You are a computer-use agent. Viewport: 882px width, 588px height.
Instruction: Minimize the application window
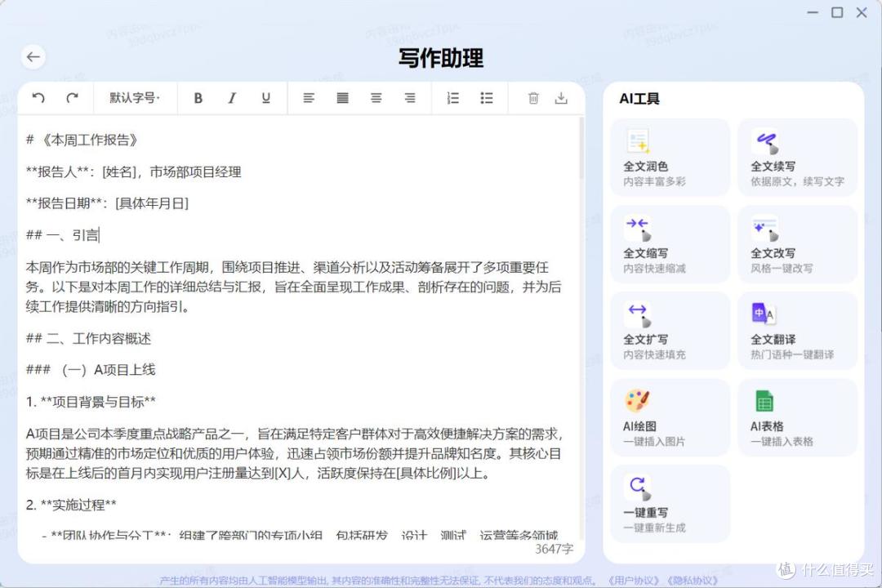point(813,12)
